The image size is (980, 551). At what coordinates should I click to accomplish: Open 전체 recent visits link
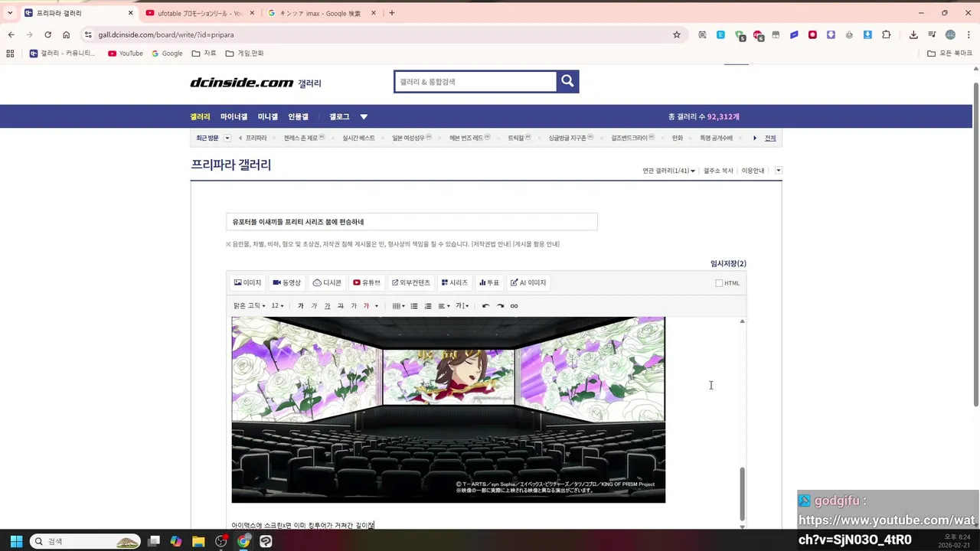coord(770,138)
